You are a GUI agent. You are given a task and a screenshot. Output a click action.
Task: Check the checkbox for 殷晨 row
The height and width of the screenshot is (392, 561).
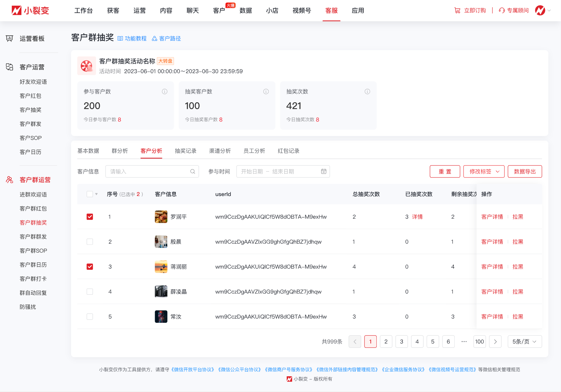click(x=90, y=242)
